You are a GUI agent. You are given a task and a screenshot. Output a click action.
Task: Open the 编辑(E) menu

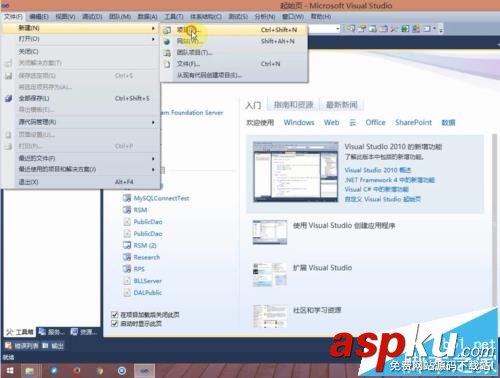[x=39, y=16]
